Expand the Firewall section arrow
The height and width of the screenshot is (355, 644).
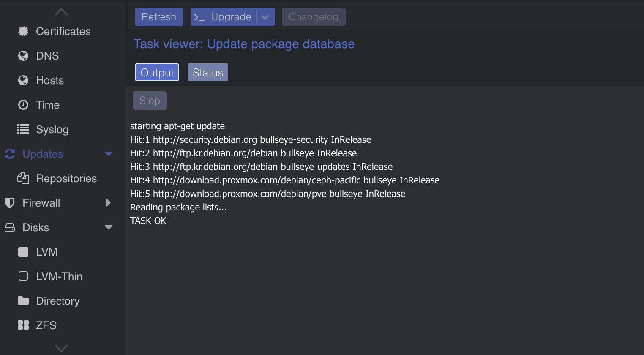tap(109, 203)
